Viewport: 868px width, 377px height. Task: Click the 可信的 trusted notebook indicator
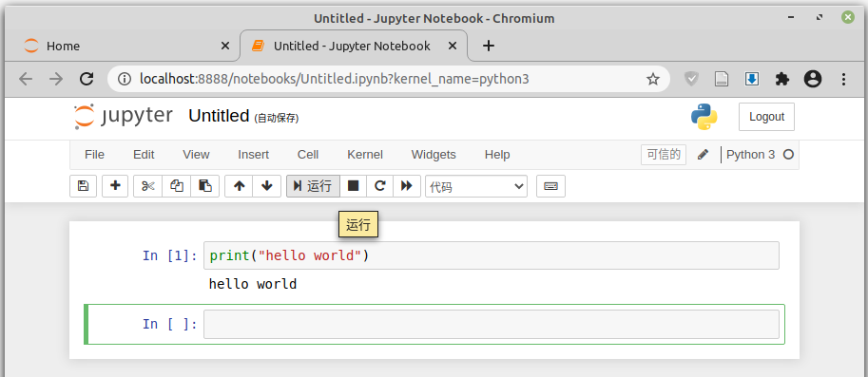[x=664, y=155]
